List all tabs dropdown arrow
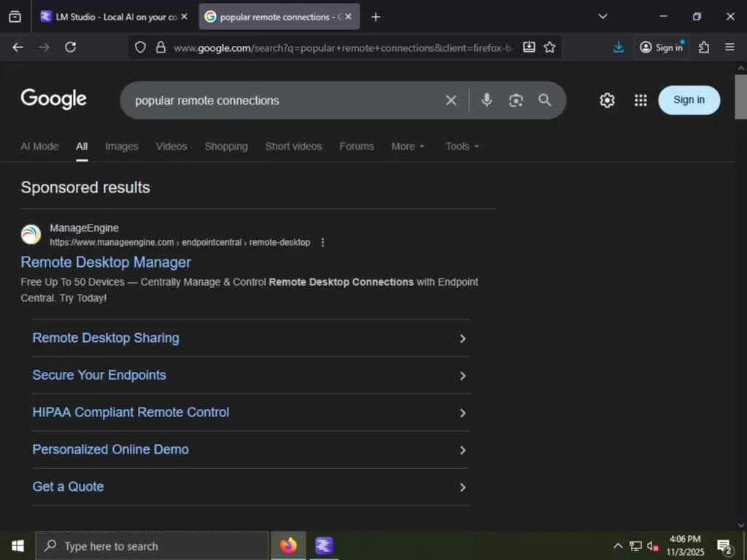This screenshot has width=747, height=560. pos(603,17)
